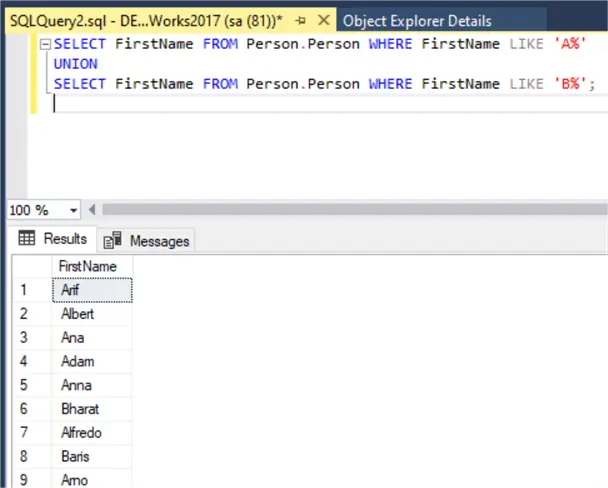Select all results via grid corner cell

tap(33, 266)
